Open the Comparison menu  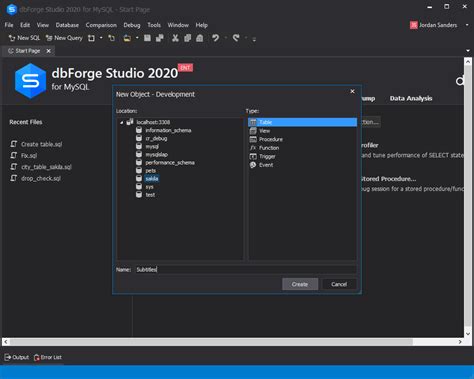[x=101, y=25]
